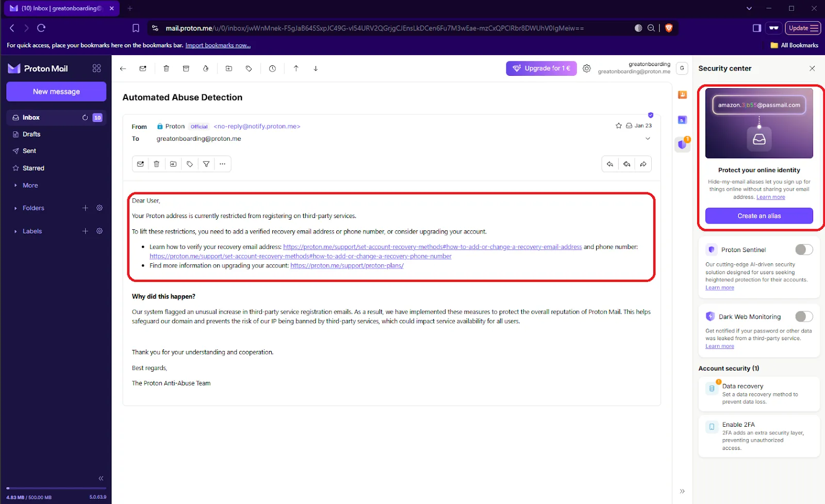
Task: Go to the next conversation with the down arrow
Action: pyautogui.click(x=316, y=69)
